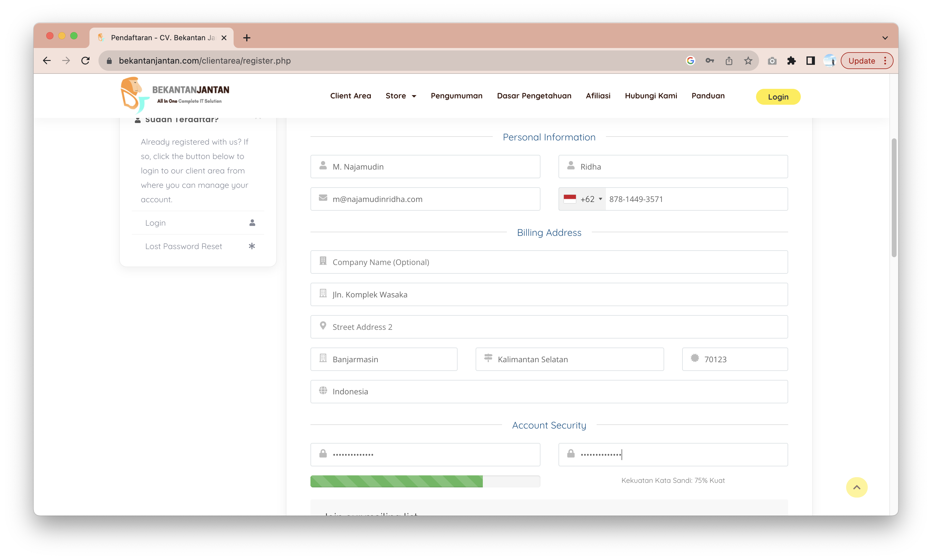Click the Lost Password Reset link
Image resolution: width=932 pixels, height=560 pixels.
point(183,246)
